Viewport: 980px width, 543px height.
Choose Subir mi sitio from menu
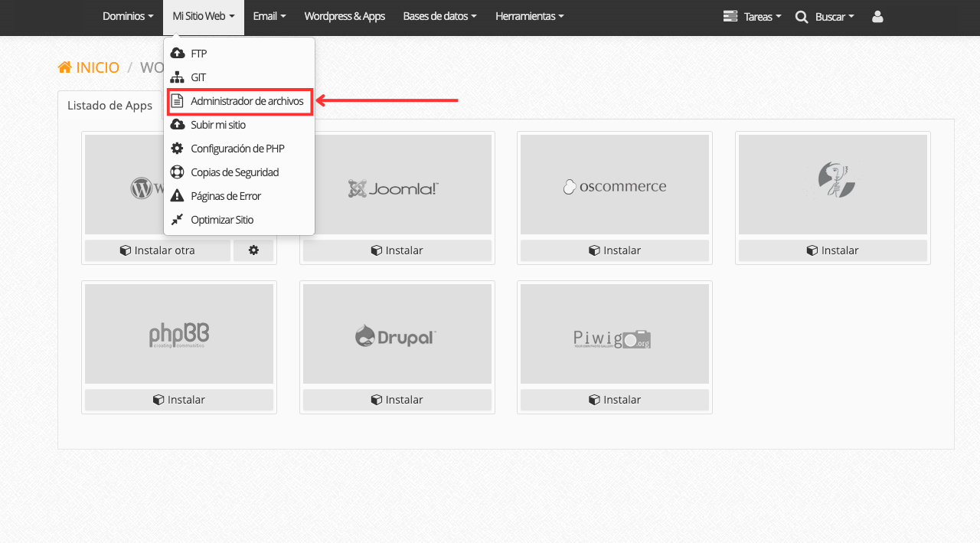[x=218, y=125]
